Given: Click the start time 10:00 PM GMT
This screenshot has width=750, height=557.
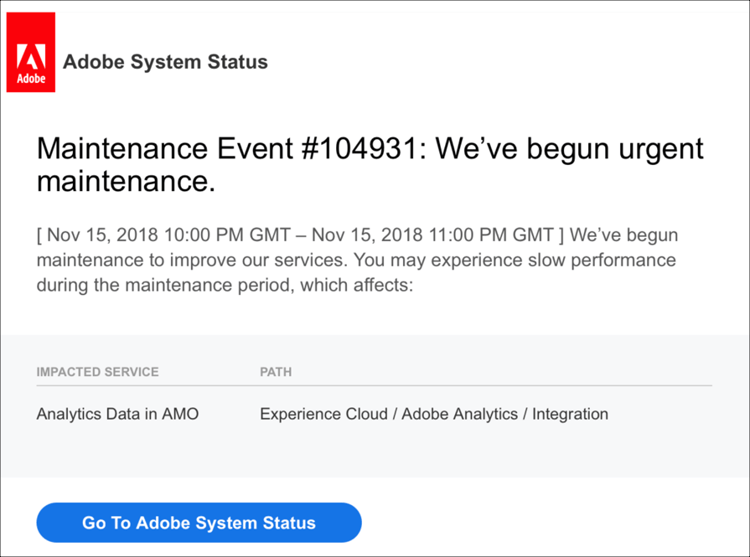Looking at the screenshot, I should coord(229,235).
